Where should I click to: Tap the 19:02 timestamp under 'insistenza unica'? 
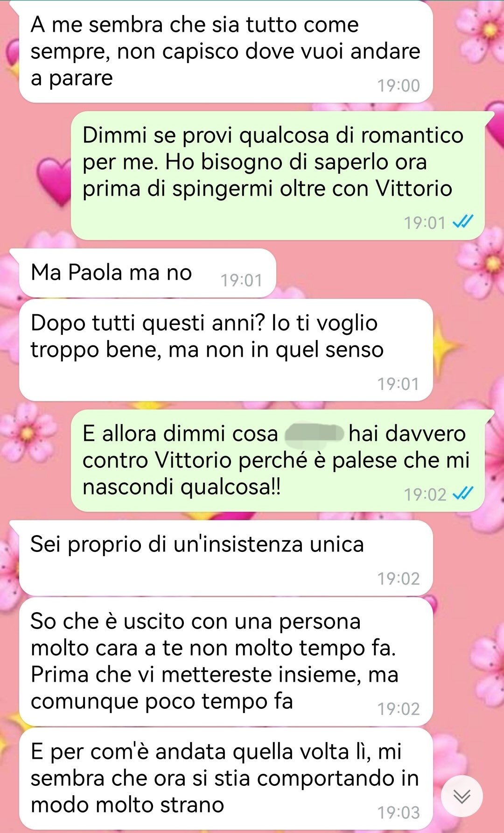tap(399, 579)
